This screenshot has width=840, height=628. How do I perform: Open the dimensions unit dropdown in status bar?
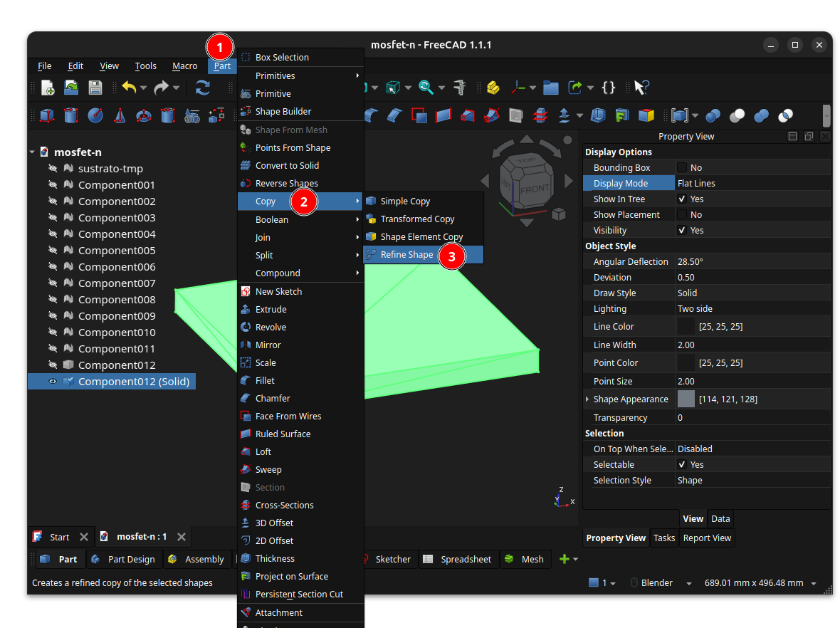point(814,583)
